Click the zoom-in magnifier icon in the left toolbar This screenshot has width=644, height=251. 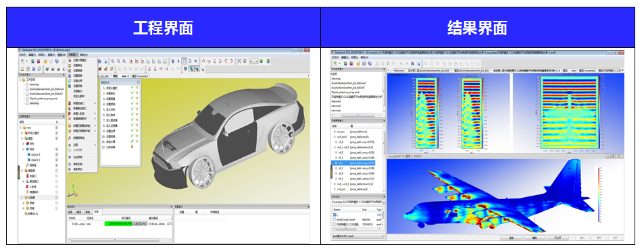point(113,61)
